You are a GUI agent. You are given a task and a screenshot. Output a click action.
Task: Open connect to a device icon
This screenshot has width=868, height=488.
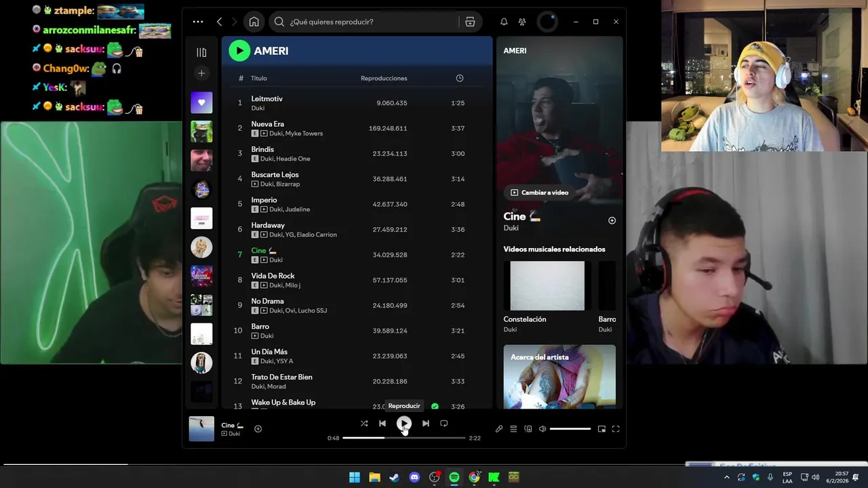(528, 429)
